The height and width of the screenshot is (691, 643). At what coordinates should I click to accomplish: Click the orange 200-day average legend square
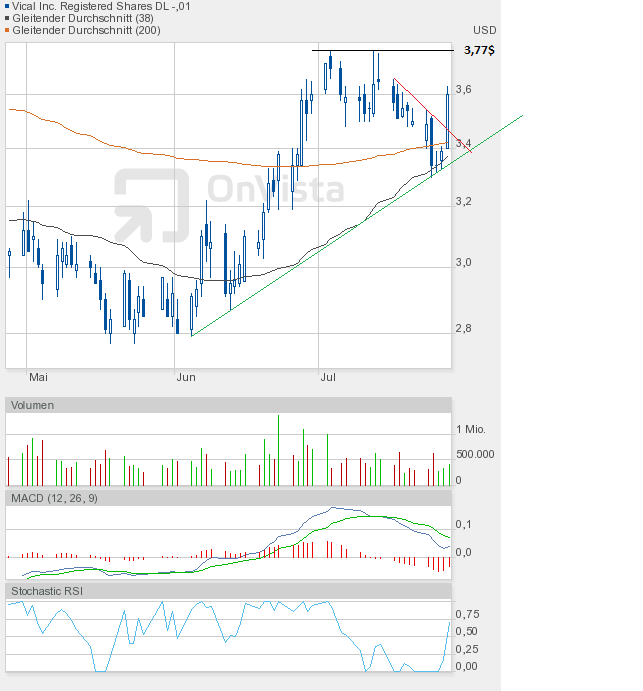[7, 30]
